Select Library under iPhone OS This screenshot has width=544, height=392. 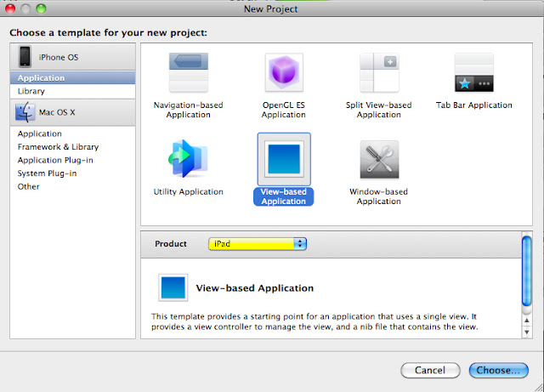(72, 91)
